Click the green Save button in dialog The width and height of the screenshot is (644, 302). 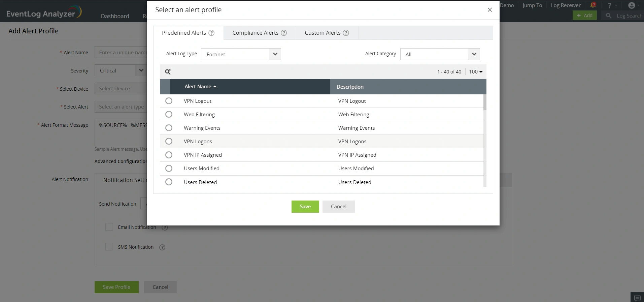(x=305, y=207)
